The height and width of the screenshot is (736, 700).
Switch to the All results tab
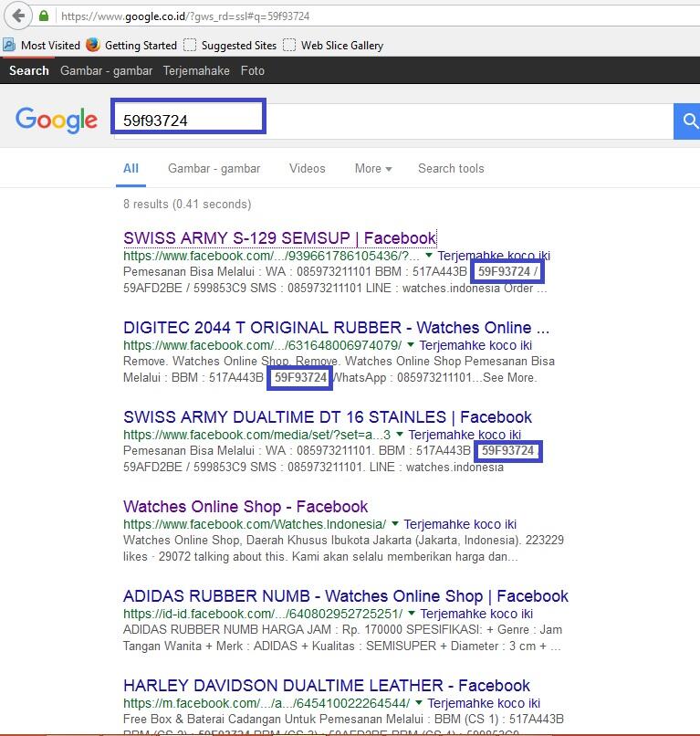tap(131, 169)
